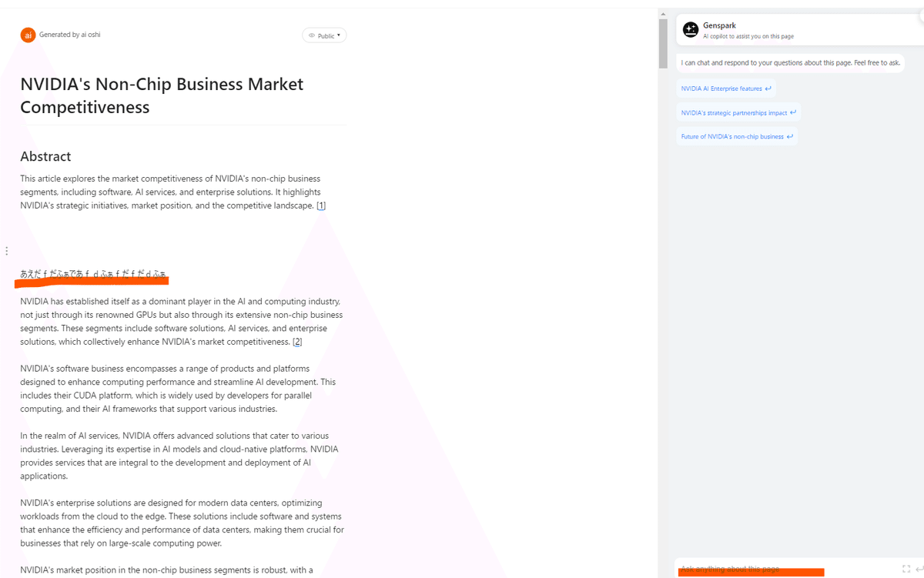Click the copilot greeting message bubble
Screen dimensions: 924x578
click(790, 62)
